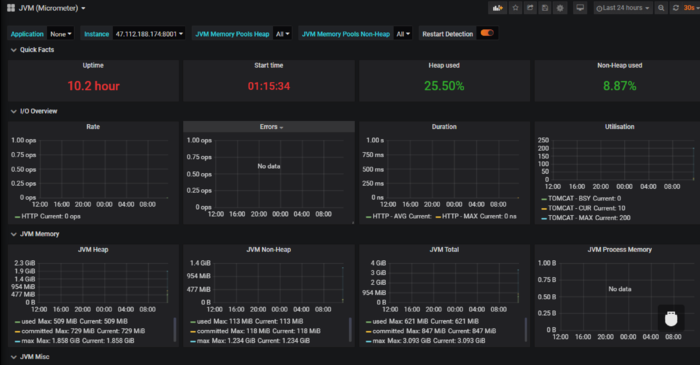The image size is (700, 365).
Task: Click the refresh dashboard icon
Action: (x=676, y=8)
